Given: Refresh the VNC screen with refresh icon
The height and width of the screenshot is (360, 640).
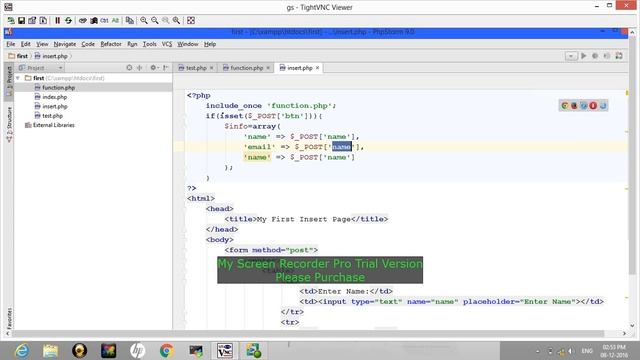Looking at the screenshot, I should click(69, 20).
